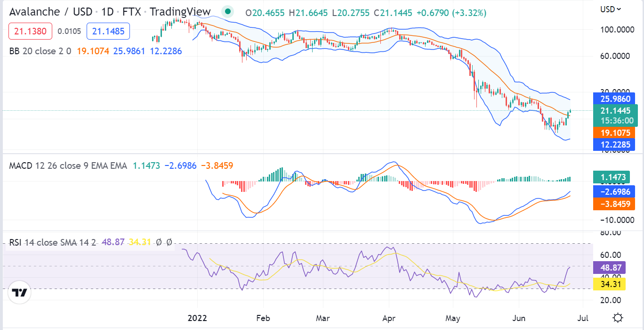Click the orange 19.1075 basis price label
The height and width of the screenshot is (330, 644).
614,133
